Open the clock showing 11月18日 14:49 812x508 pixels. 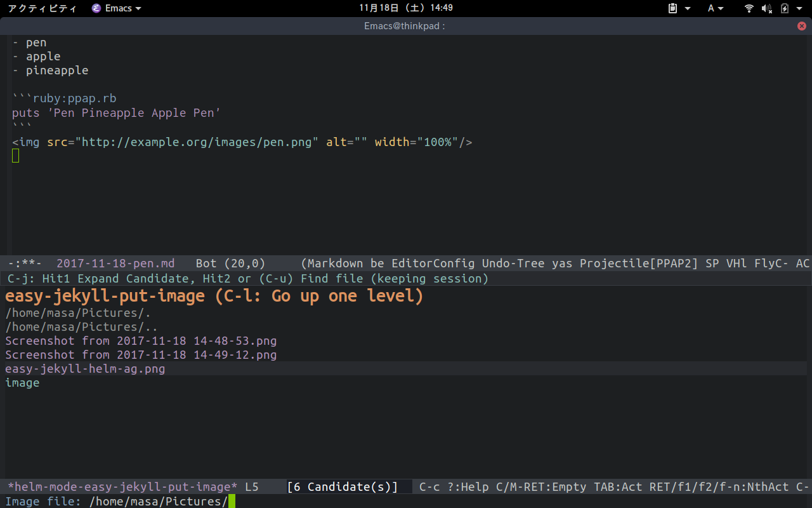coord(406,8)
